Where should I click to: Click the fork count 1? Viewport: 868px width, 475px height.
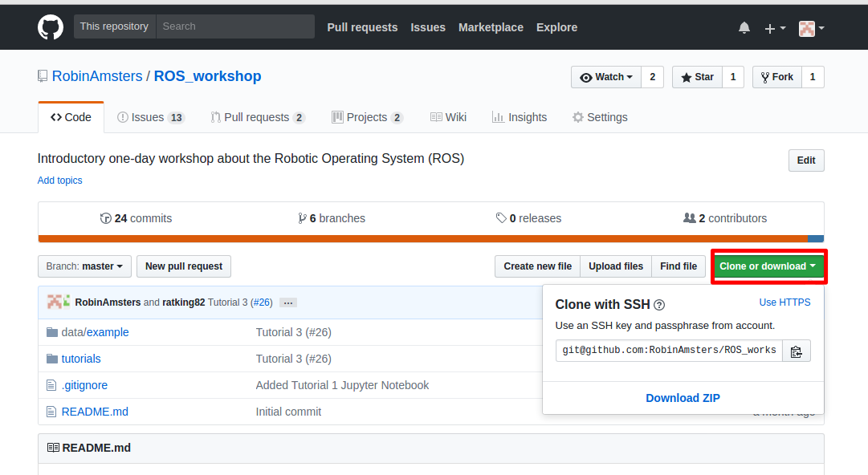click(813, 77)
